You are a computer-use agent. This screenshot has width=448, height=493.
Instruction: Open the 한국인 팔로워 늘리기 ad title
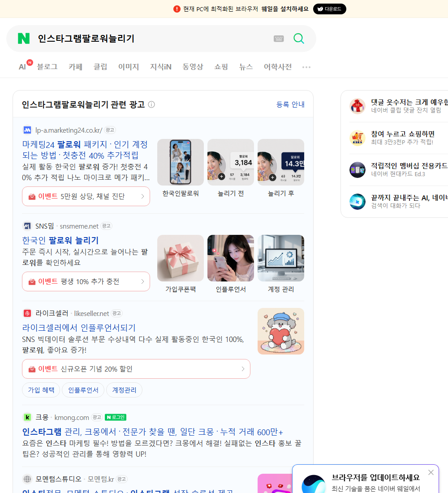(x=60, y=240)
